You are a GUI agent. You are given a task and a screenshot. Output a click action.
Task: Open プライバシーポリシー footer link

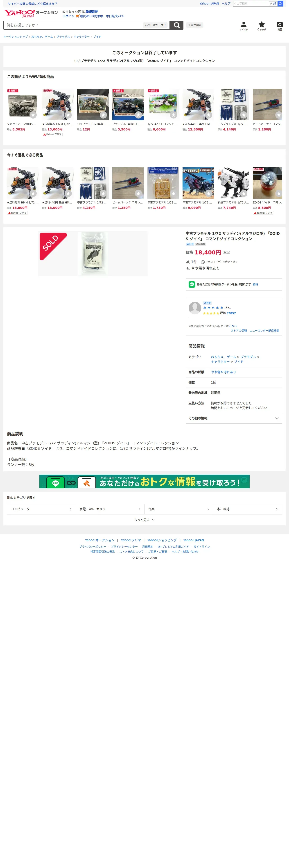pos(93,547)
